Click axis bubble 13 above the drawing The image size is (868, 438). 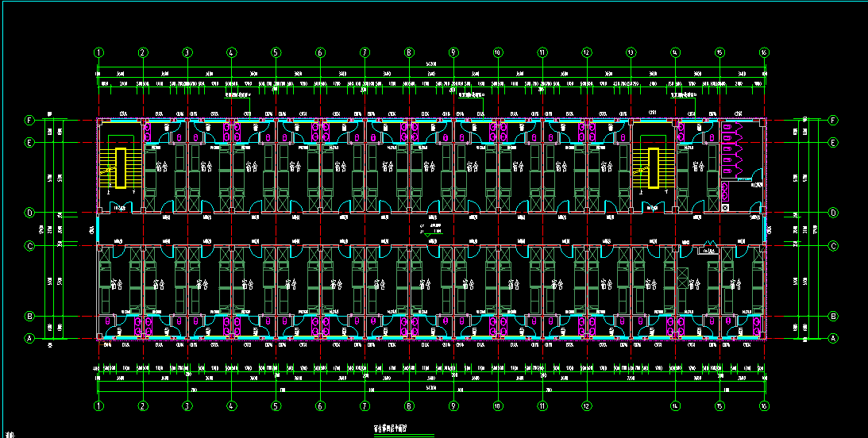(x=631, y=53)
